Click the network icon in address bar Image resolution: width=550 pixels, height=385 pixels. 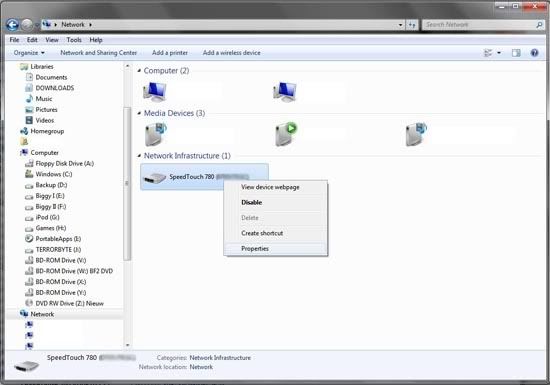(46, 25)
